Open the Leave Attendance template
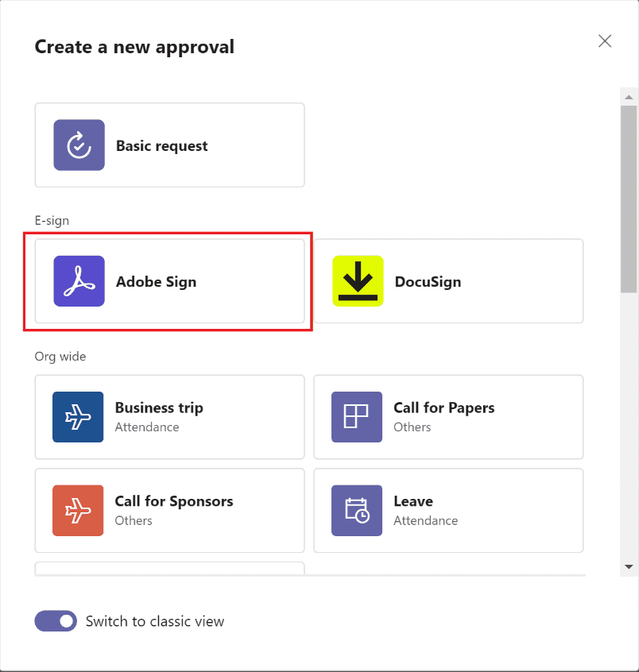The height and width of the screenshot is (672, 639). click(448, 511)
